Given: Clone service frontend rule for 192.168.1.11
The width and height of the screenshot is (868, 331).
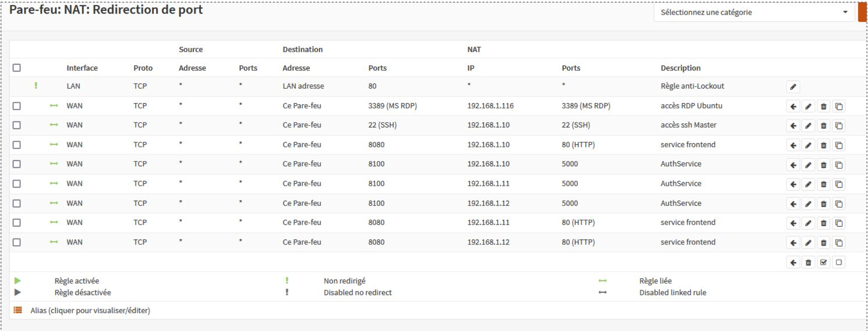Looking at the screenshot, I should click(839, 223).
